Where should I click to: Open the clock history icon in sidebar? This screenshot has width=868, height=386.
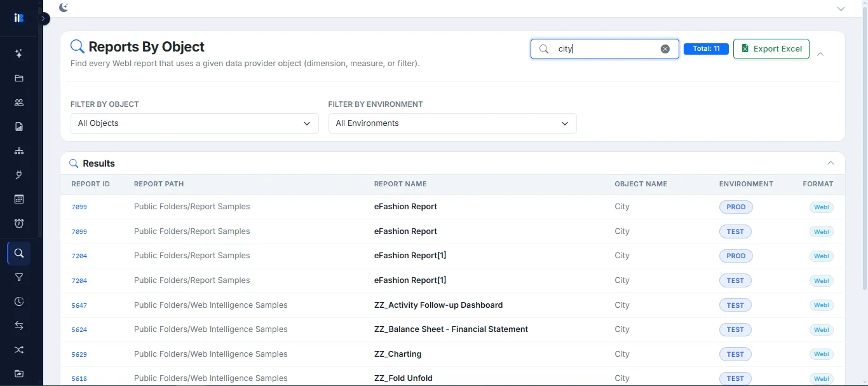[x=19, y=301]
